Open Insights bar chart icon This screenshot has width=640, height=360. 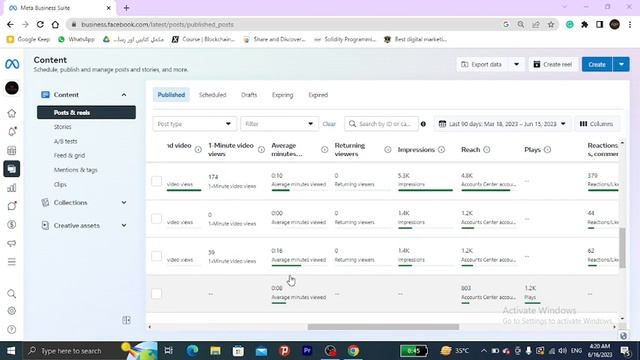[12, 188]
